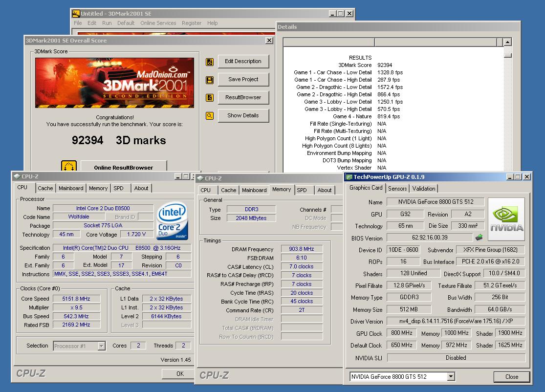Switch to SPD tab in left CPU-Z
Viewport: 545px width, 392px height.
click(118, 188)
